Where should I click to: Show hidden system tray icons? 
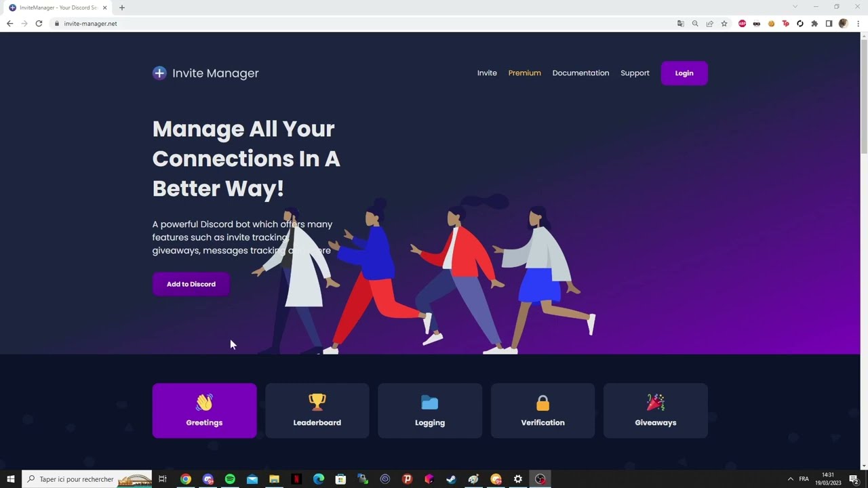pyautogui.click(x=790, y=479)
